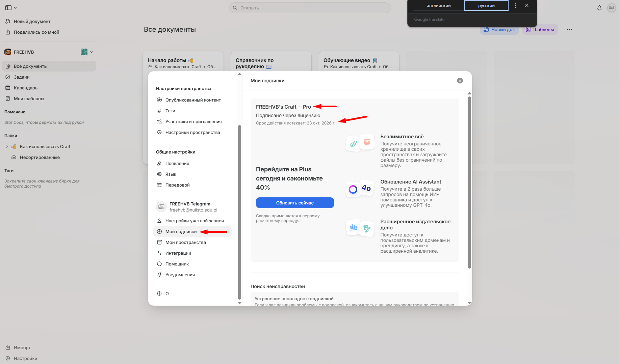Expand the sidebar layout dropdown arrow
This screenshot has height=364, width=619.
[x=15, y=8]
